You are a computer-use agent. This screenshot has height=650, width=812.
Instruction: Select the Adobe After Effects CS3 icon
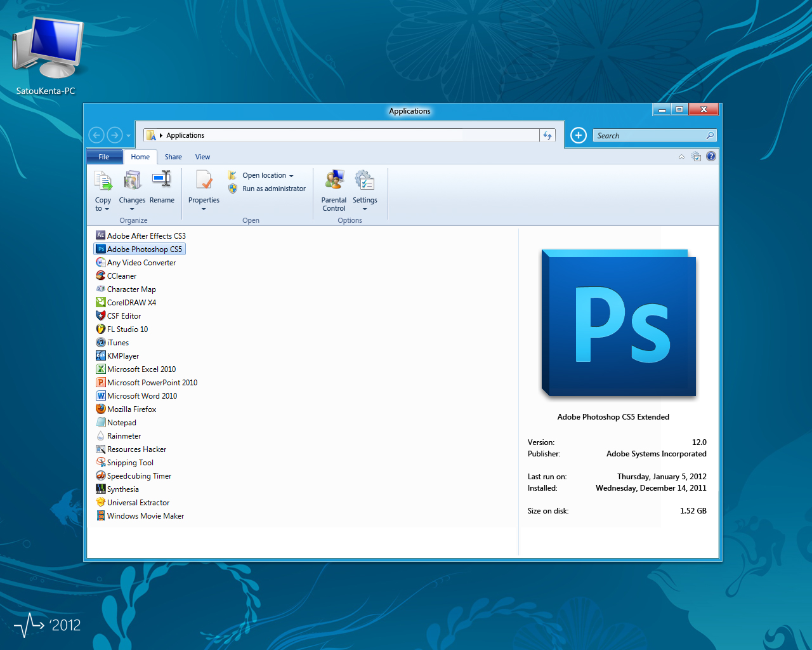coord(100,235)
